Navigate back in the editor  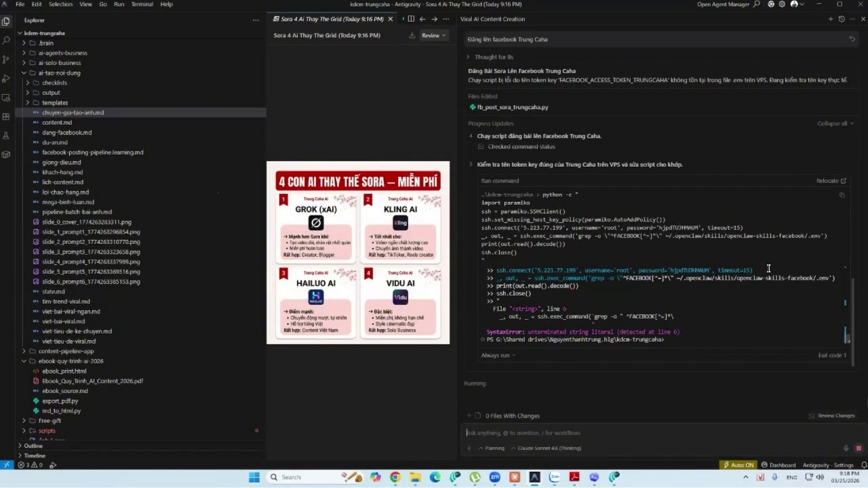point(422,19)
